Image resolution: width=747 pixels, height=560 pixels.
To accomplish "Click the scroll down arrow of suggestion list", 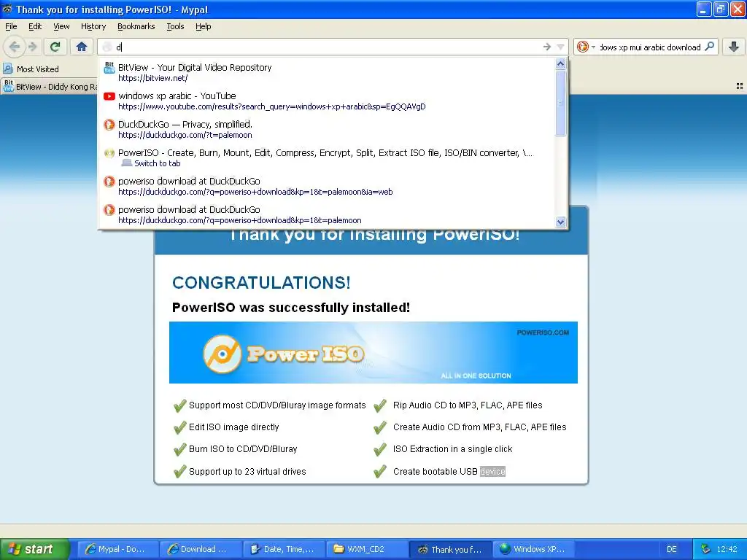I will pyautogui.click(x=561, y=222).
